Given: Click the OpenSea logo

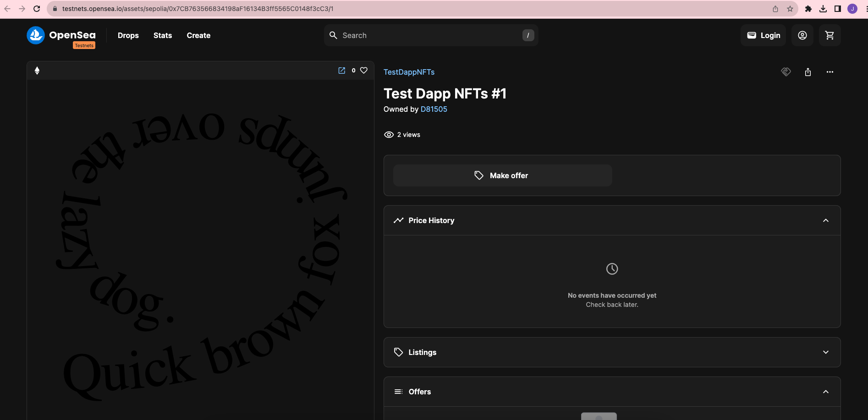Looking at the screenshot, I should click(x=61, y=35).
